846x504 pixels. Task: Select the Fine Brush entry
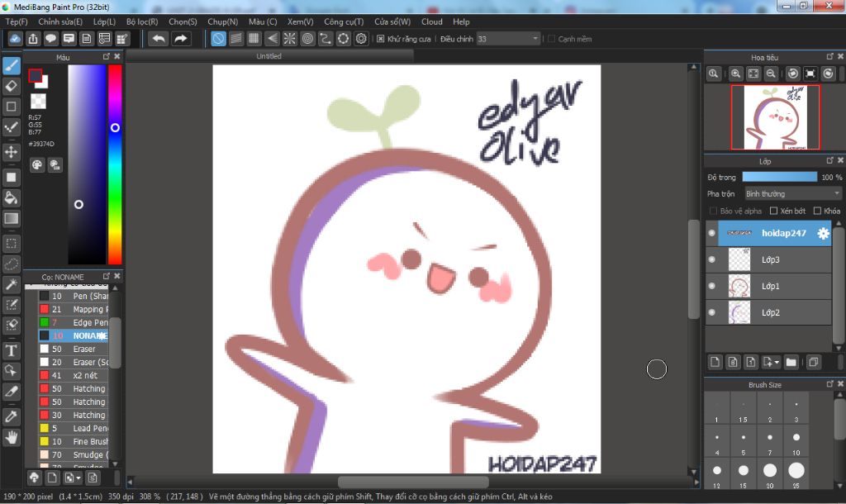(74, 441)
